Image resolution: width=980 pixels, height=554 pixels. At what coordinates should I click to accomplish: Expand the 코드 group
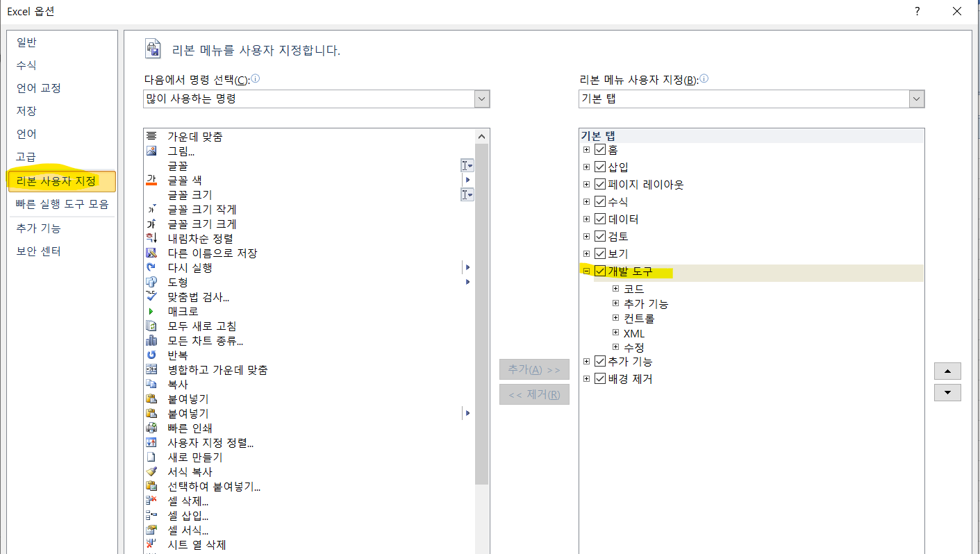point(615,288)
